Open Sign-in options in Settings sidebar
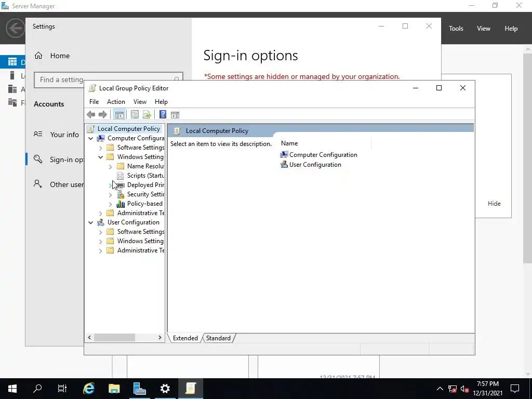Image resolution: width=532 pixels, height=399 pixels. (58, 159)
